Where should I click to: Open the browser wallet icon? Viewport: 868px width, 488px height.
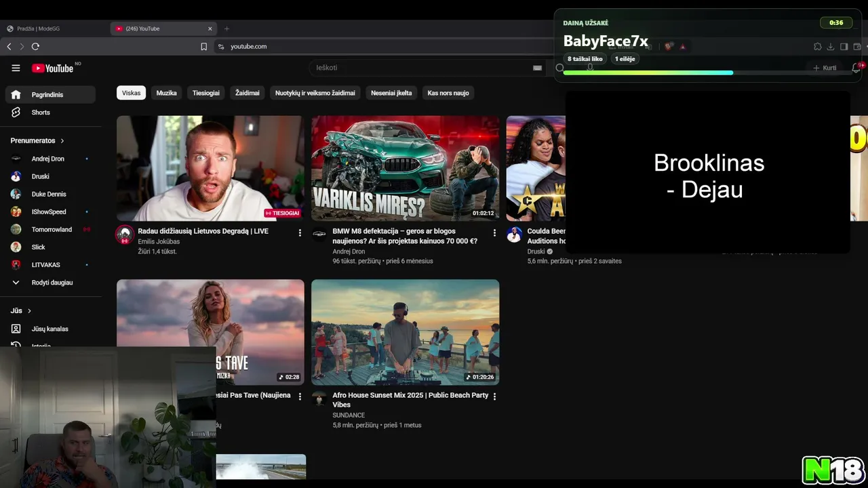pyautogui.click(x=857, y=47)
